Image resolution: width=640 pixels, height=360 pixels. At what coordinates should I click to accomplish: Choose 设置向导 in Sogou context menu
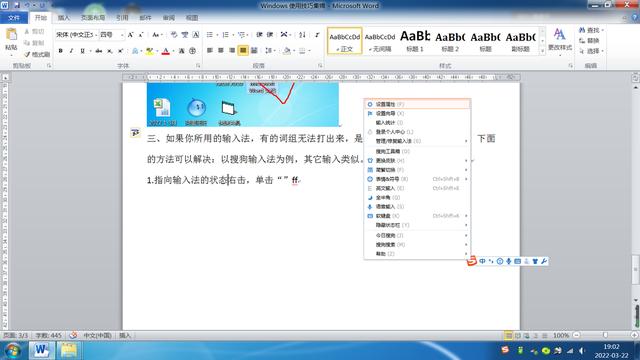point(417,113)
